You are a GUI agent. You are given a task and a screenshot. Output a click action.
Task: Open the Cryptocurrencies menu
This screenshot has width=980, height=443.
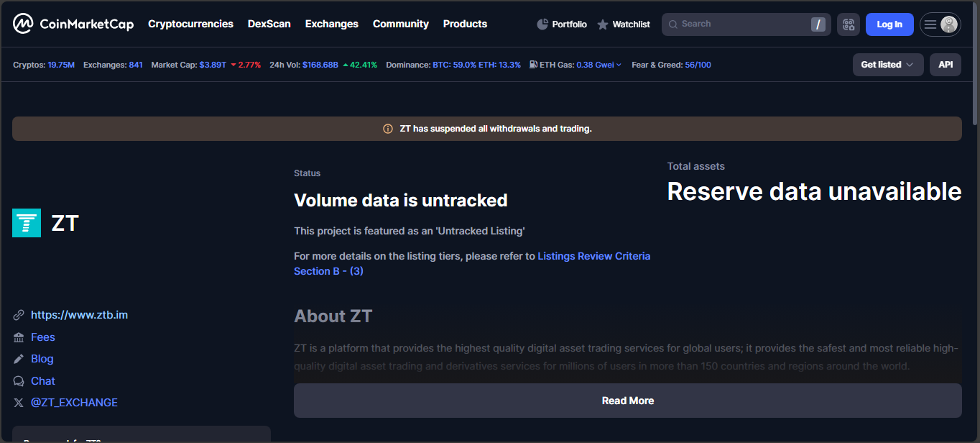pos(190,24)
